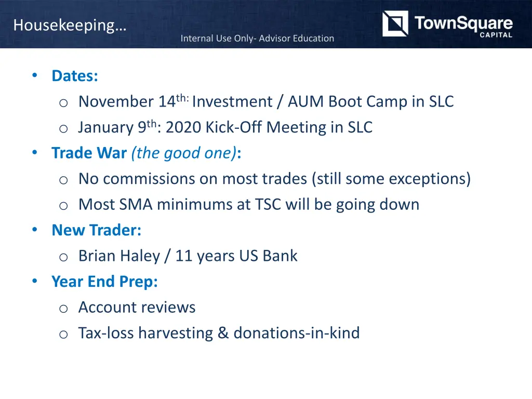Click the Brian Haley line

tap(188, 256)
